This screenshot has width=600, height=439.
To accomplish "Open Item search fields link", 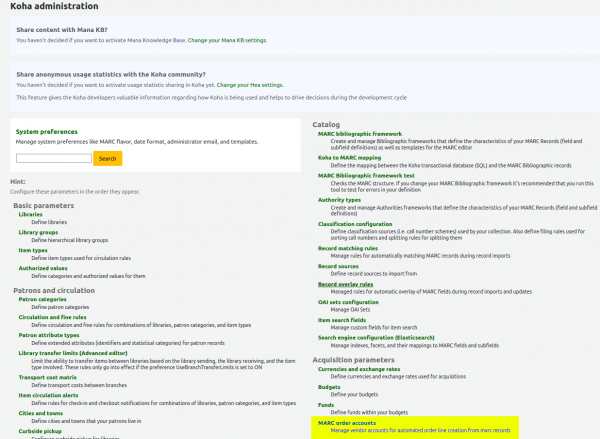I will click(342, 320).
